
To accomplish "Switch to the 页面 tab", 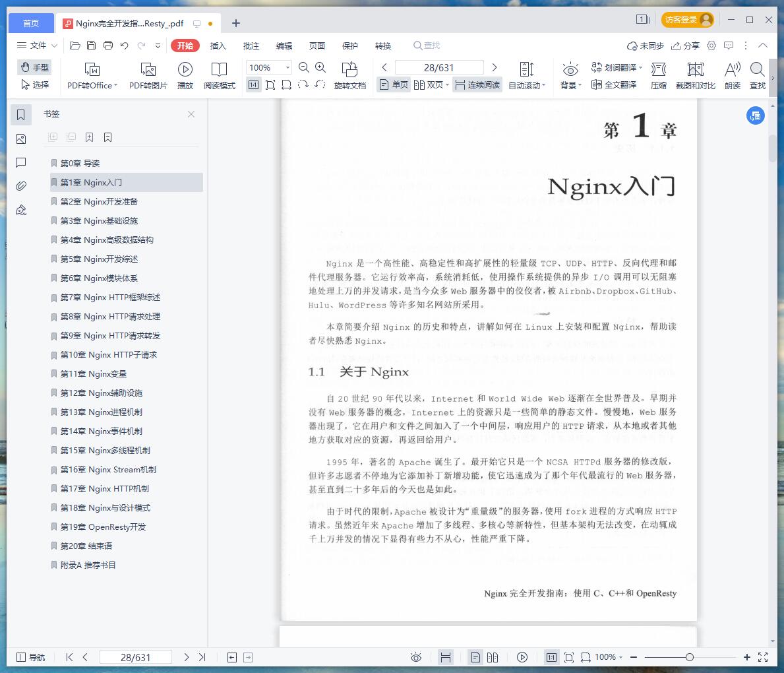I will pyautogui.click(x=317, y=46).
